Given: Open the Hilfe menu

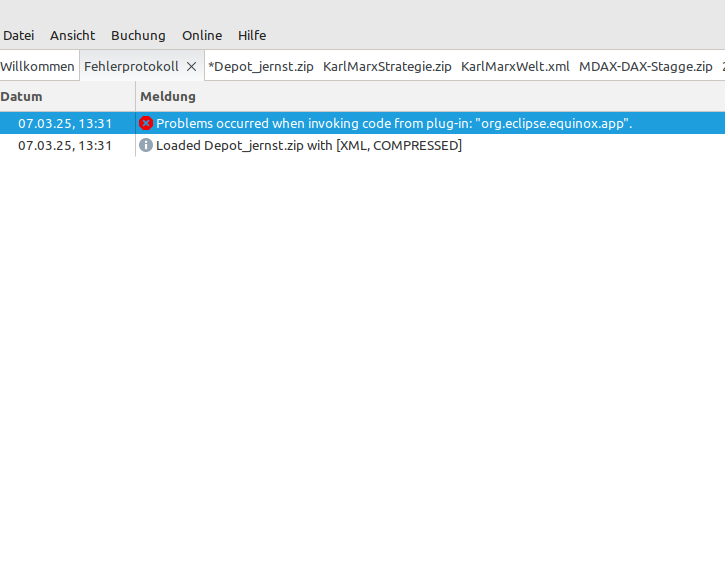Looking at the screenshot, I should 252,35.
